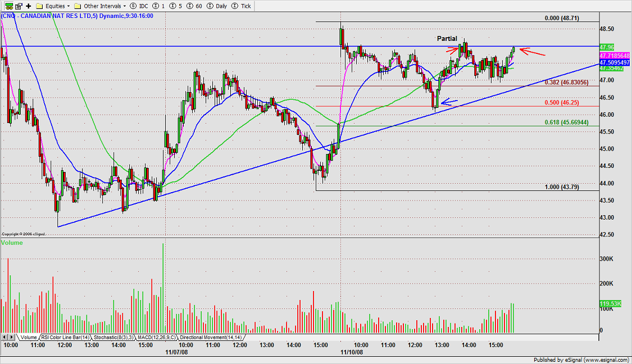Viewport: 632px width, 364px height.
Task: Click the Fibonacci 0.618 (45.66944) label
Action: coord(566,122)
